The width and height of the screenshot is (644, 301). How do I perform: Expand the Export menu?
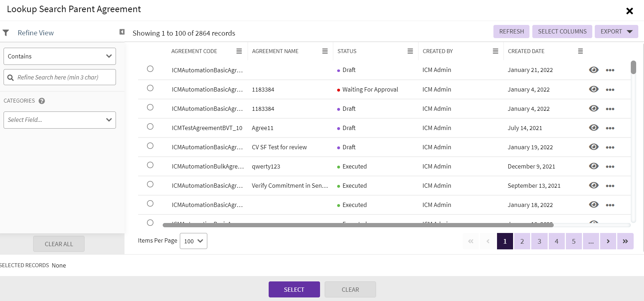(616, 31)
